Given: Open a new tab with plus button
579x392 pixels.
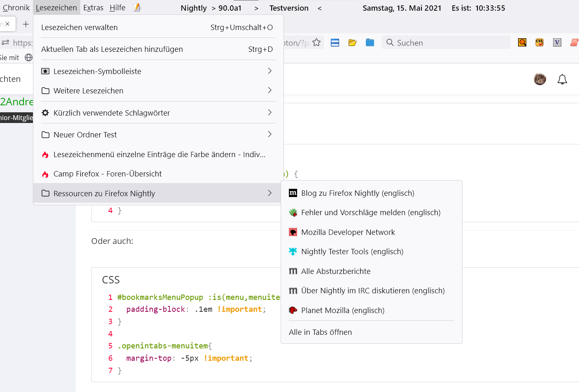Looking at the screenshot, I should click(26, 24).
